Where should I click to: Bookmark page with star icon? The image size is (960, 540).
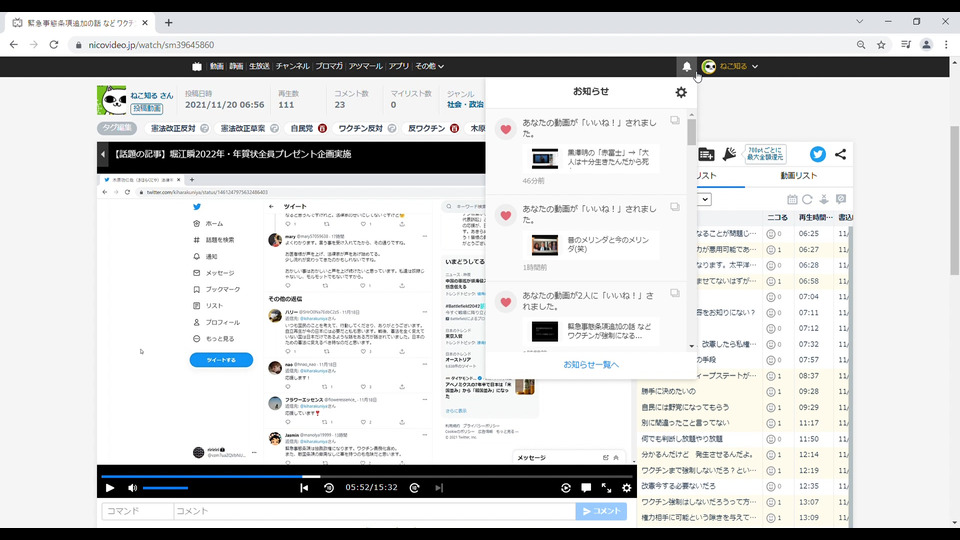(881, 45)
